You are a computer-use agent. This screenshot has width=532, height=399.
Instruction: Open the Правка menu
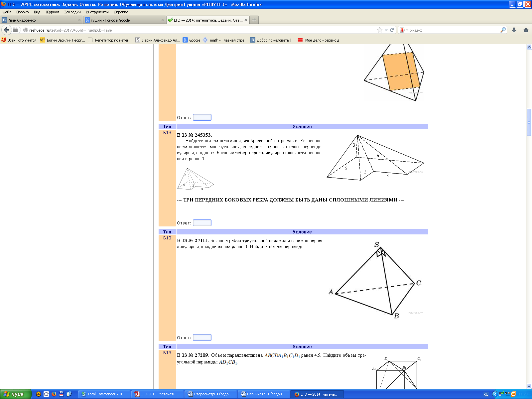click(23, 12)
